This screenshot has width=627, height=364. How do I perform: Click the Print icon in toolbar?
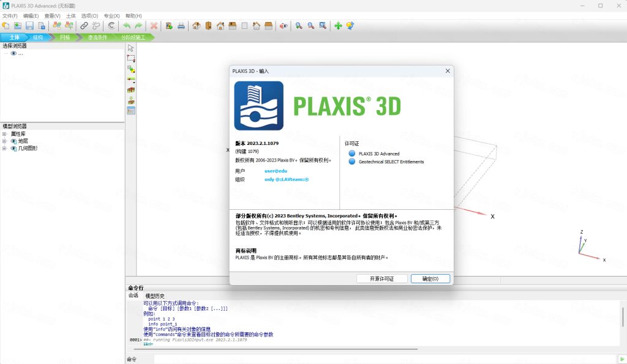coord(181,26)
